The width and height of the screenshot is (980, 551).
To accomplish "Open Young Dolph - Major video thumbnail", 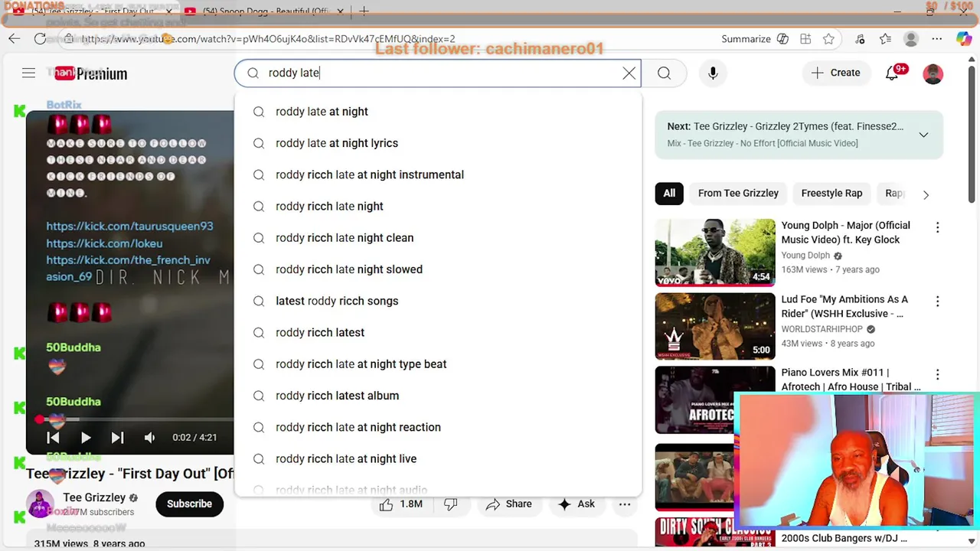I will pyautogui.click(x=715, y=253).
